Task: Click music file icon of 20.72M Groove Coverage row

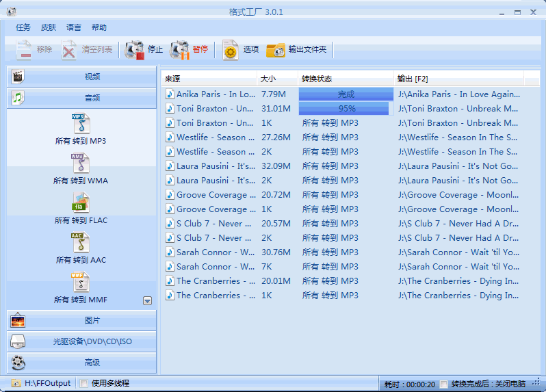Action: tap(170, 194)
